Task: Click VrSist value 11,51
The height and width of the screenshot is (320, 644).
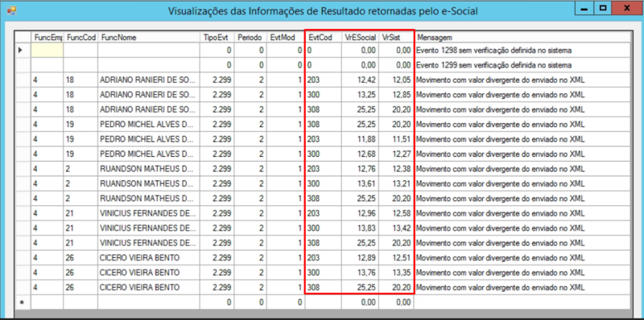Action: pyautogui.click(x=401, y=139)
